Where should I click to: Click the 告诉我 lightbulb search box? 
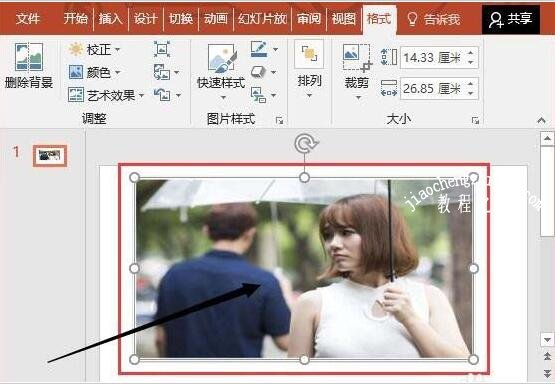(434, 19)
